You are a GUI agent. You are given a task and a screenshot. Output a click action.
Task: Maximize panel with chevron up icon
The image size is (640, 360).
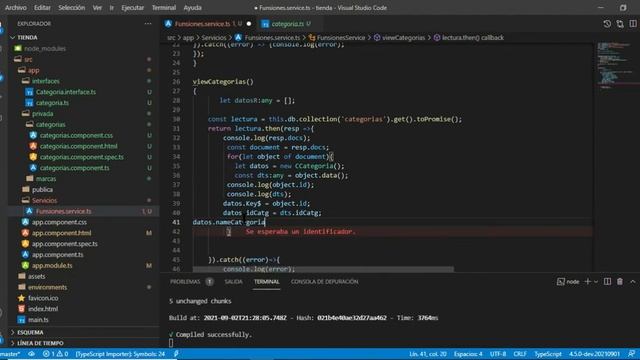(633, 281)
